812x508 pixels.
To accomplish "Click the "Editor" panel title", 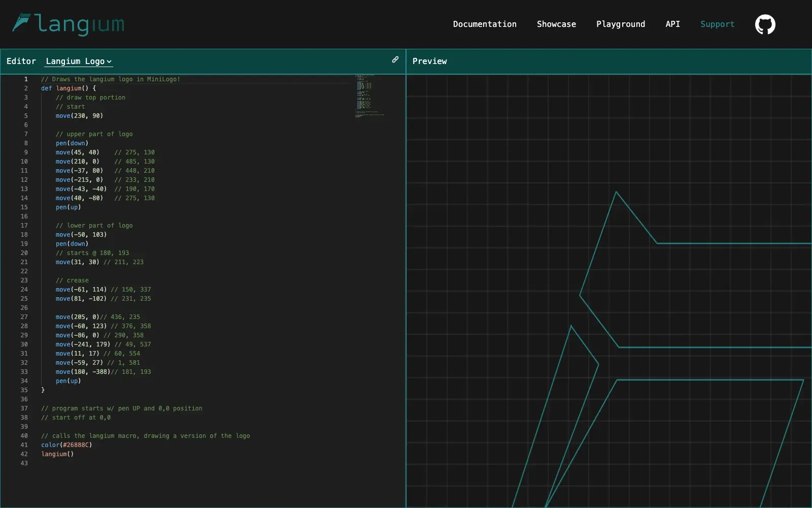I will pyautogui.click(x=21, y=61).
